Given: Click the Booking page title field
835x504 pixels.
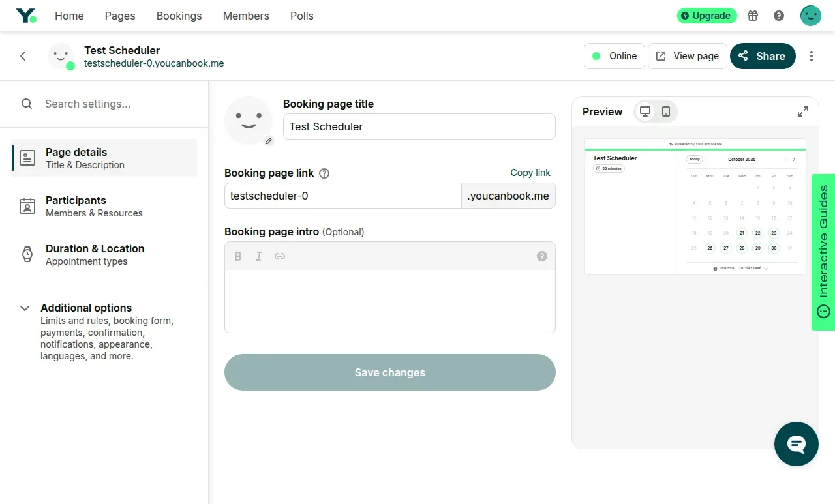Looking at the screenshot, I should click(x=419, y=126).
